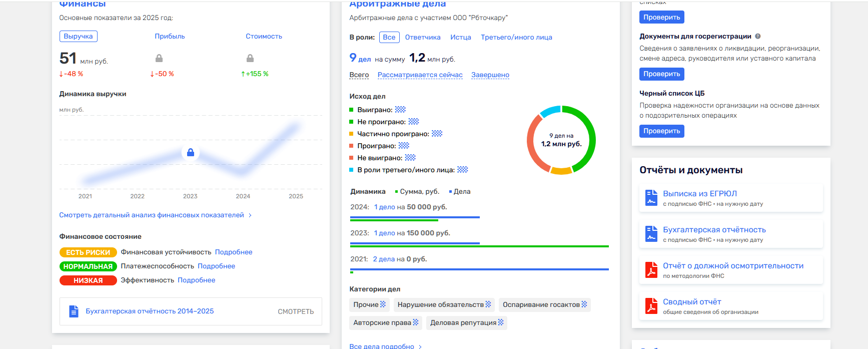Open Отчёт о должной осмотрительности
The height and width of the screenshot is (349, 868).
coord(733,266)
